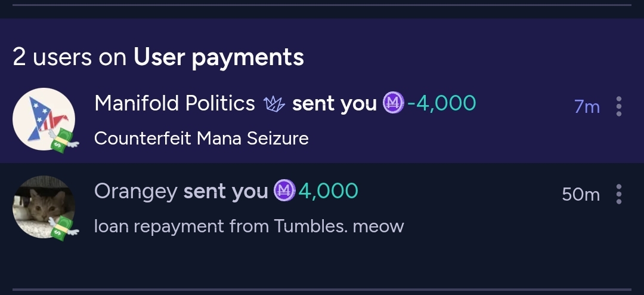Click the 50m timestamp
This screenshot has width=644, height=295.
(581, 194)
